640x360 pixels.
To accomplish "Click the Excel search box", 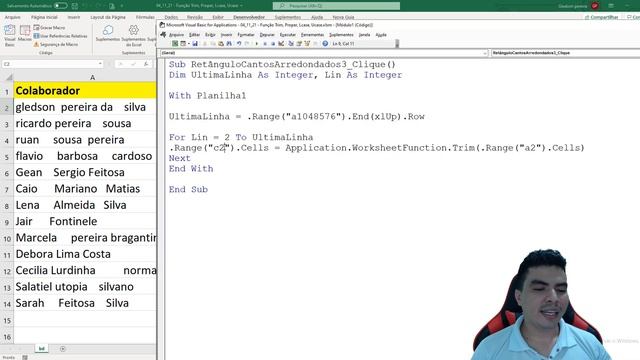I will point(336,6).
